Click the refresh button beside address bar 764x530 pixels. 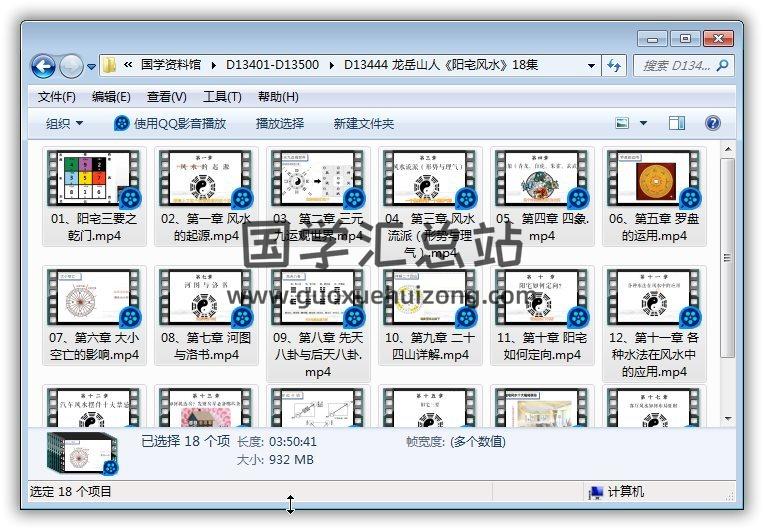pos(614,66)
